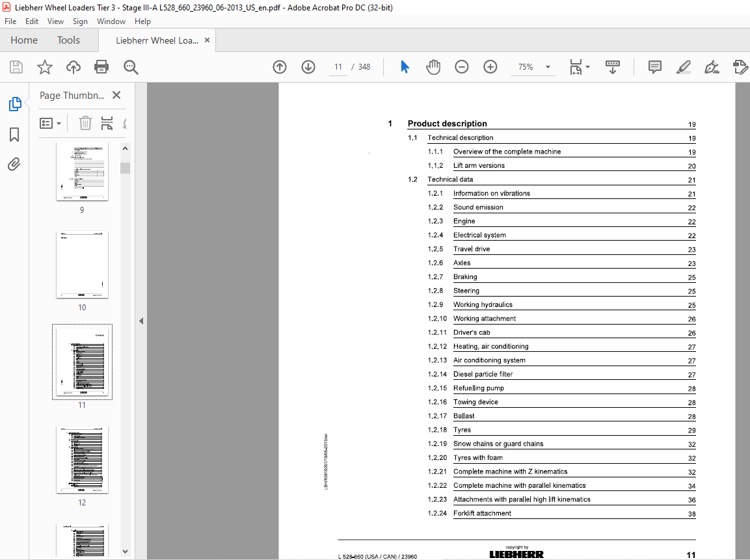The width and height of the screenshot is (750, 560).
Task: Click the Fit page width icon
Action: (x=576, y=67)
